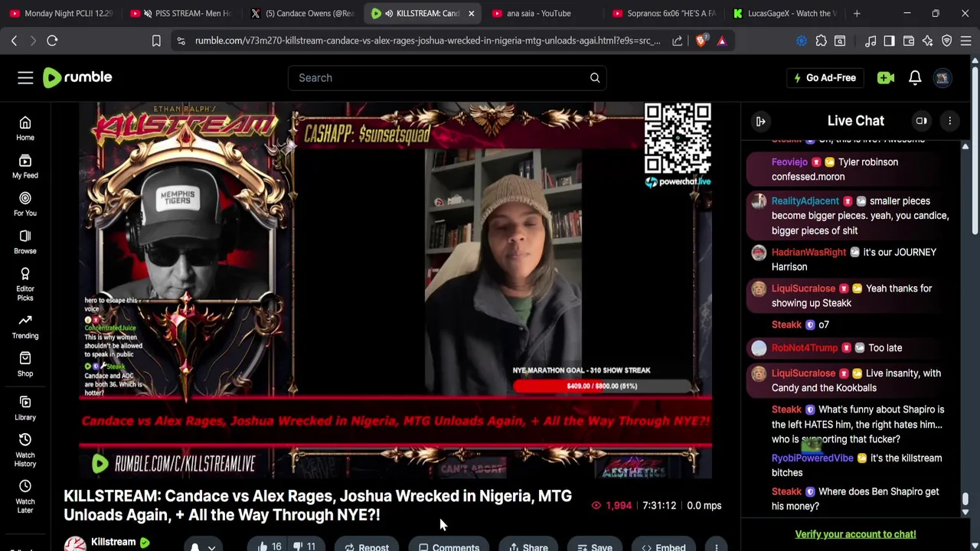Open the video's more options three dots

(x=717, y=546)
